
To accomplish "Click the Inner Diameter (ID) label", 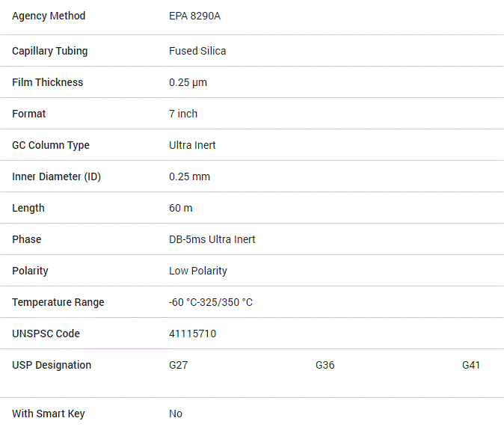I will [x=57, y=176].
